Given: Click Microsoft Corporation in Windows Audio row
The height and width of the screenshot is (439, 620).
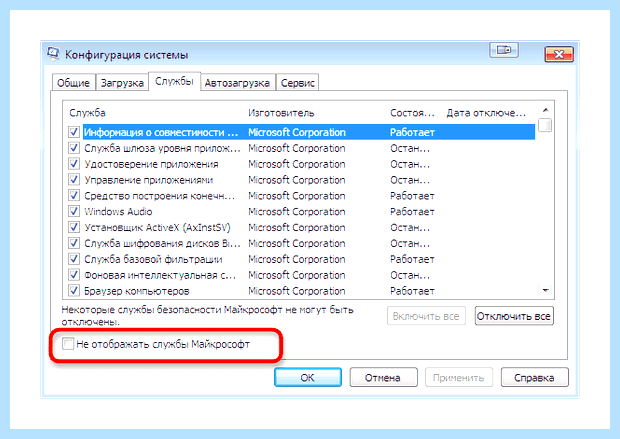Looking at the screenshot, I should pos(297,212).
